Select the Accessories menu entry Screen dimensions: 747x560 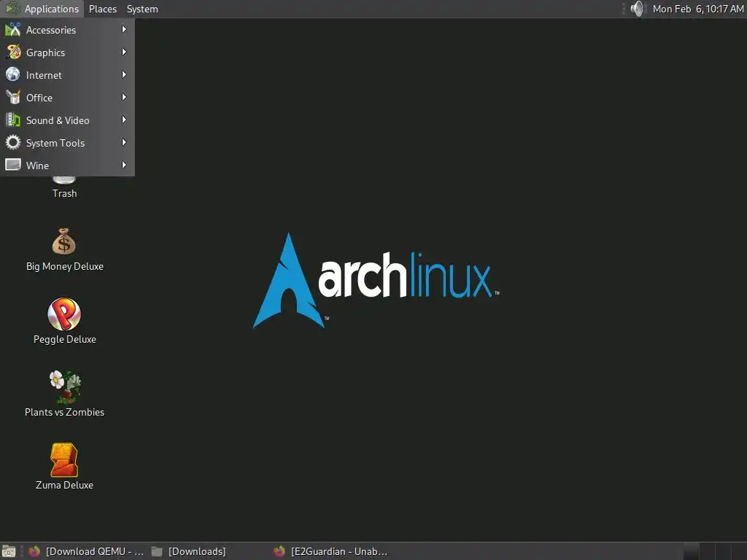67,30
